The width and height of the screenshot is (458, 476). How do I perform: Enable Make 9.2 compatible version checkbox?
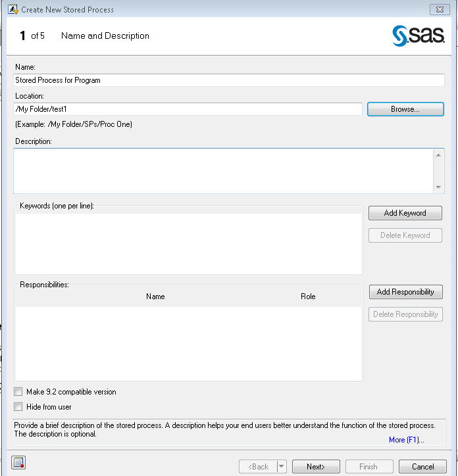coord(18,392)
